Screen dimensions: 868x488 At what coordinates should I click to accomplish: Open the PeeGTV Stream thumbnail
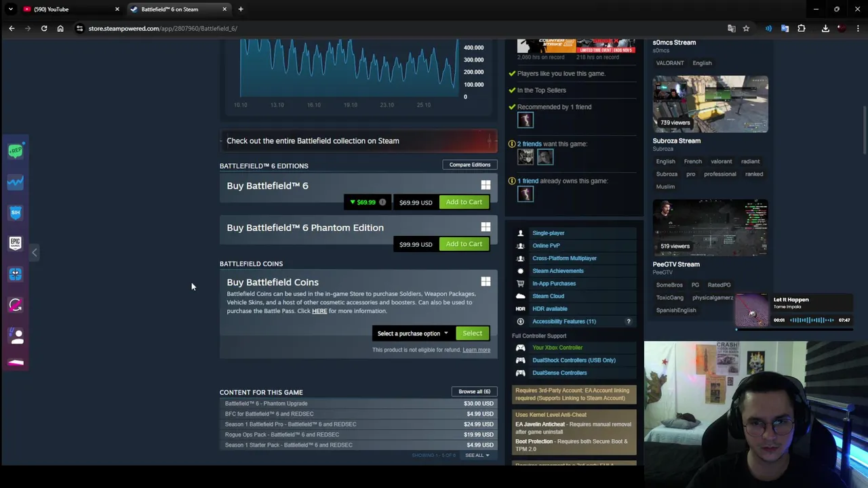click(x=710, y=228)
